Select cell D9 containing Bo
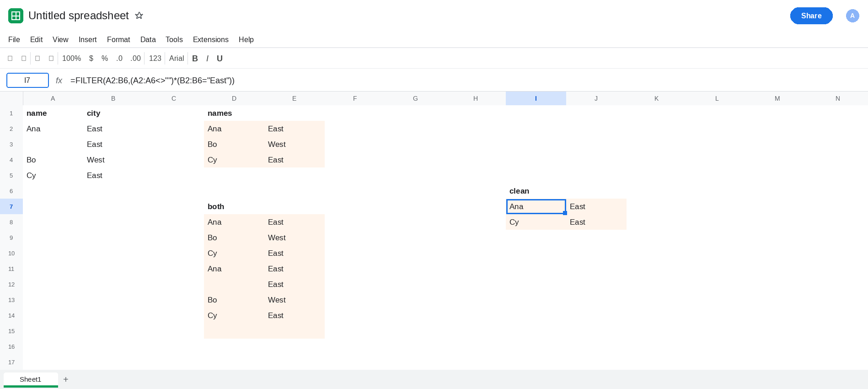The width and height of the screenshot is (868, 389). tap(234, 238)
